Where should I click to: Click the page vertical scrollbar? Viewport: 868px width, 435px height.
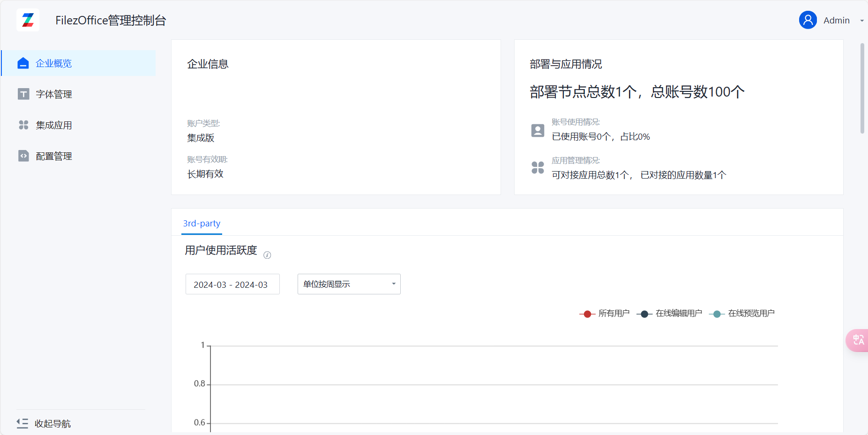coord(862,89)
